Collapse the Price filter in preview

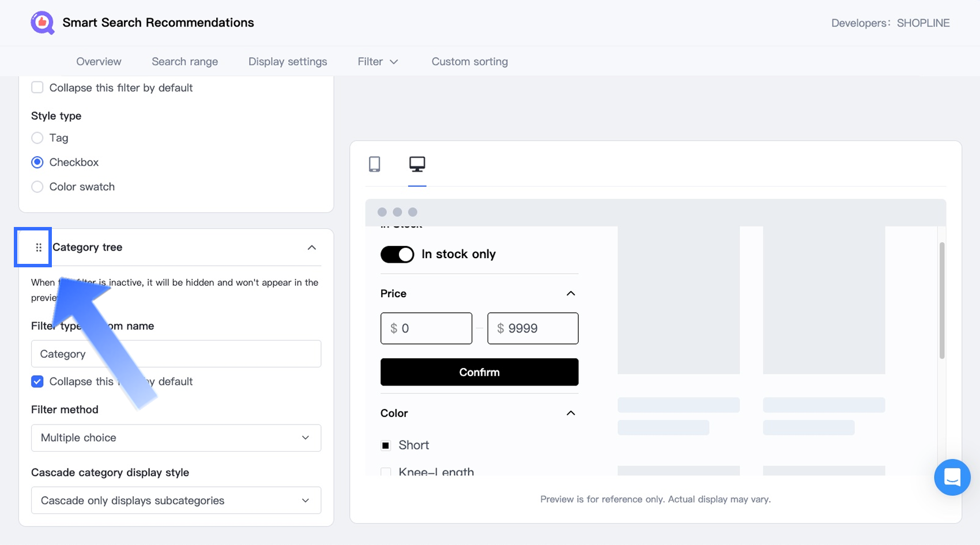tap(571, 293)
